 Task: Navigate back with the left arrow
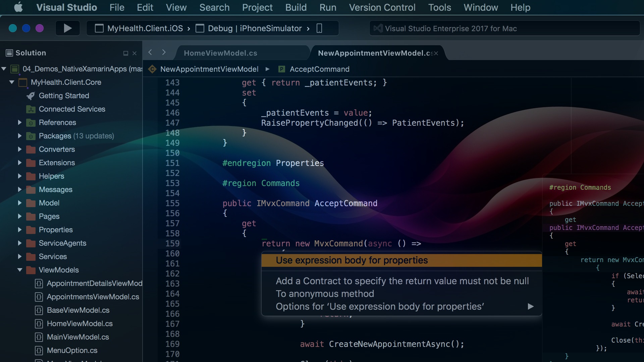coord(150,52)
